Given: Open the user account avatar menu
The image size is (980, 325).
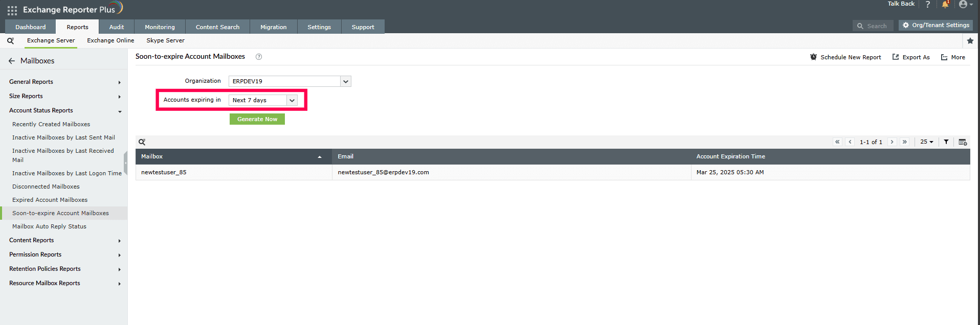Looking at the screenshot, I should [965, 5].
